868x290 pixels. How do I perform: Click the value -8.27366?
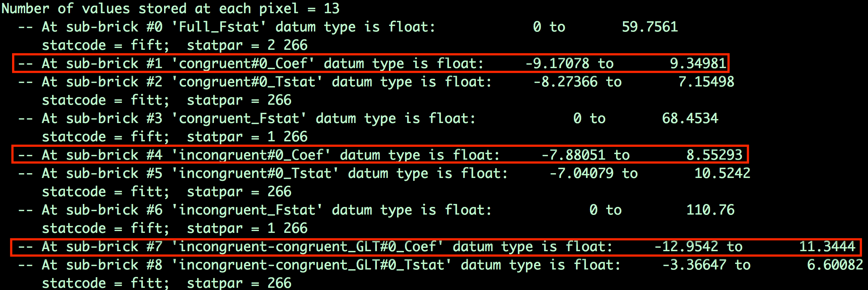point(565,82)
